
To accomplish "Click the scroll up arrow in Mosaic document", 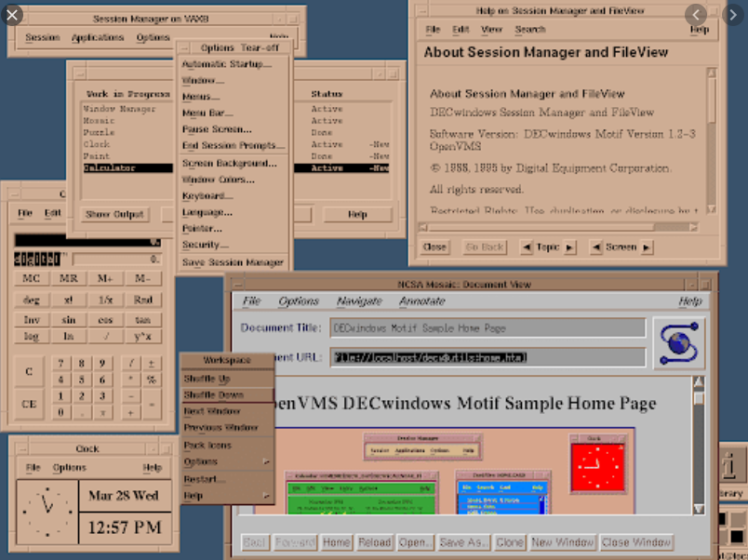I will [x=699, y=382].
